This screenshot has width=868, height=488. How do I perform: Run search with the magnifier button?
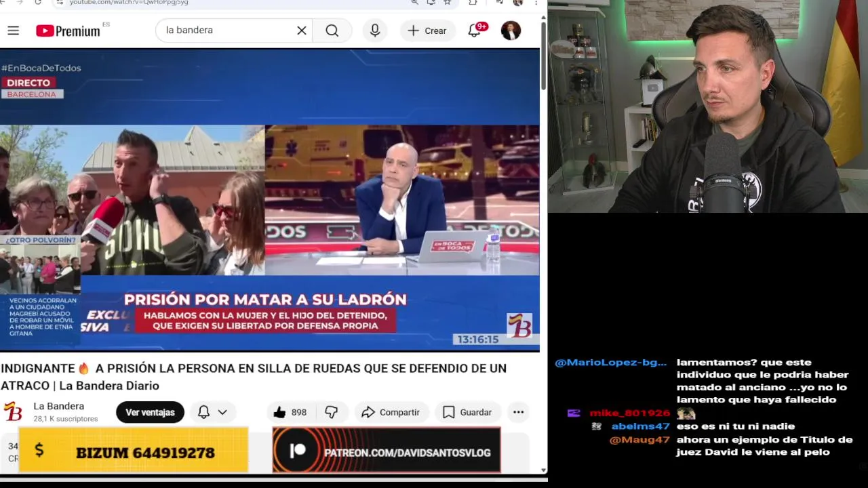(x=332, y=30)
